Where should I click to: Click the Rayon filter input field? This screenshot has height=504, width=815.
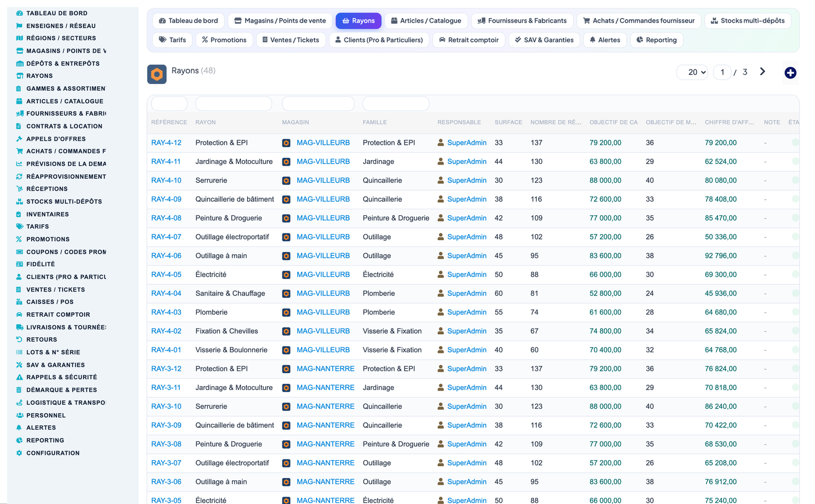[234, 104]
